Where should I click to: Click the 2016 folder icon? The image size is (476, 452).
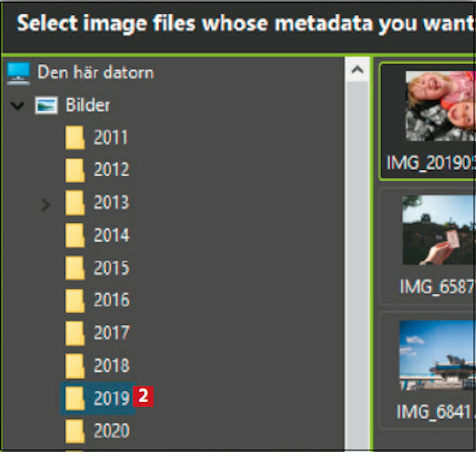(75, 300)
